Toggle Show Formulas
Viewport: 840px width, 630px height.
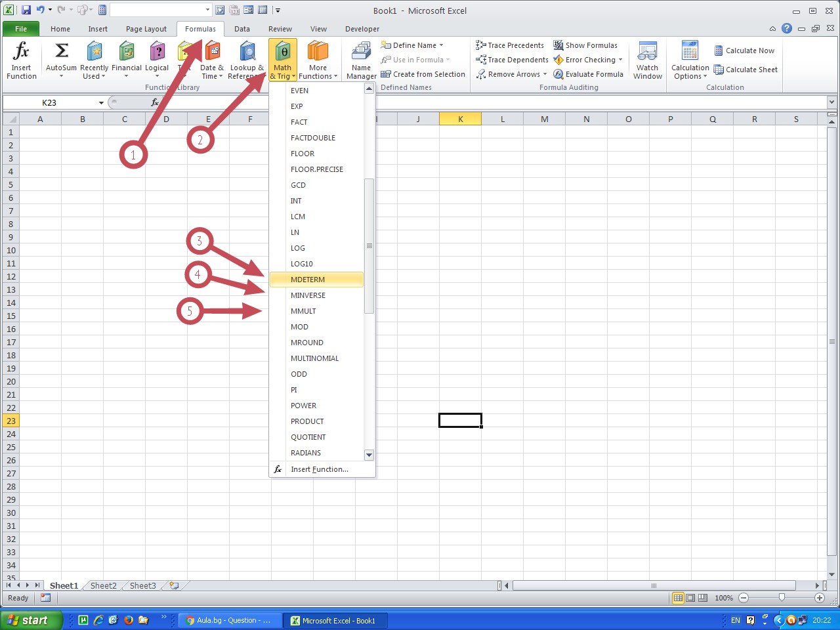tap(585, 45)
